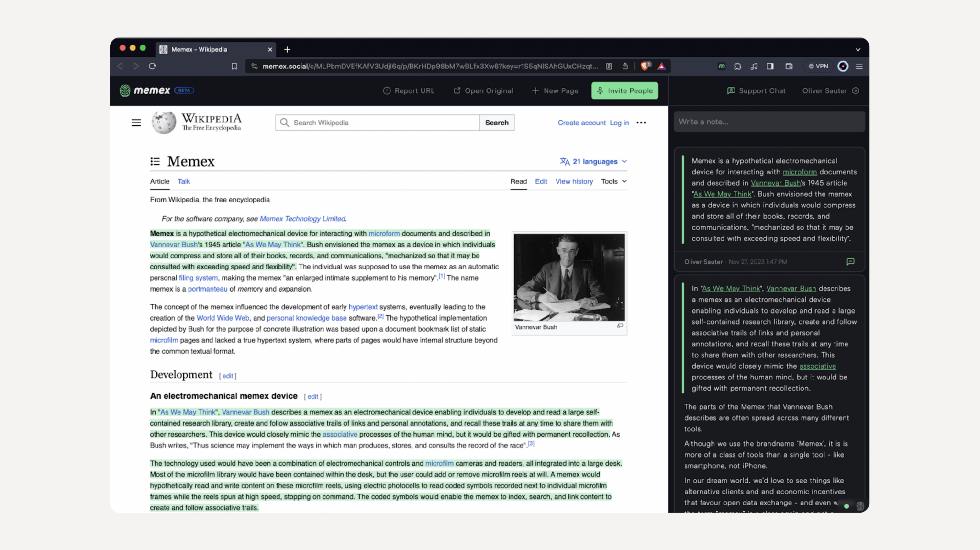Switch to the Talk tab

(184, 181)
